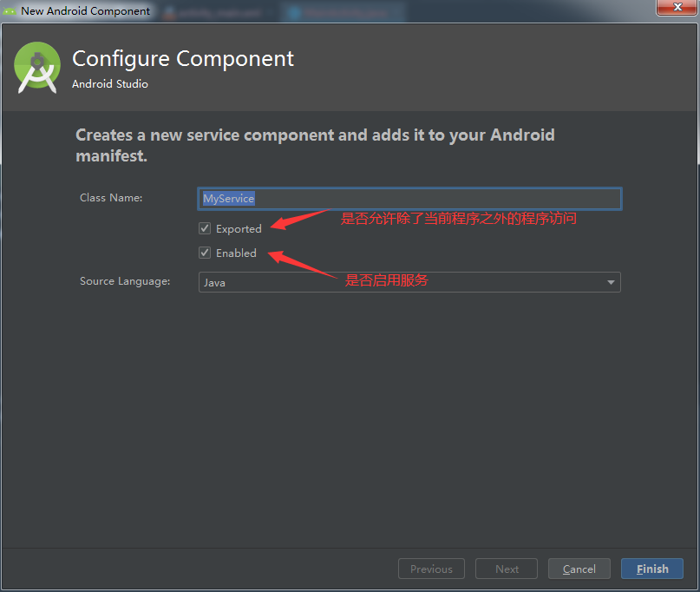Click the Source Language label
Screen dimensions: 700x592
125,281
